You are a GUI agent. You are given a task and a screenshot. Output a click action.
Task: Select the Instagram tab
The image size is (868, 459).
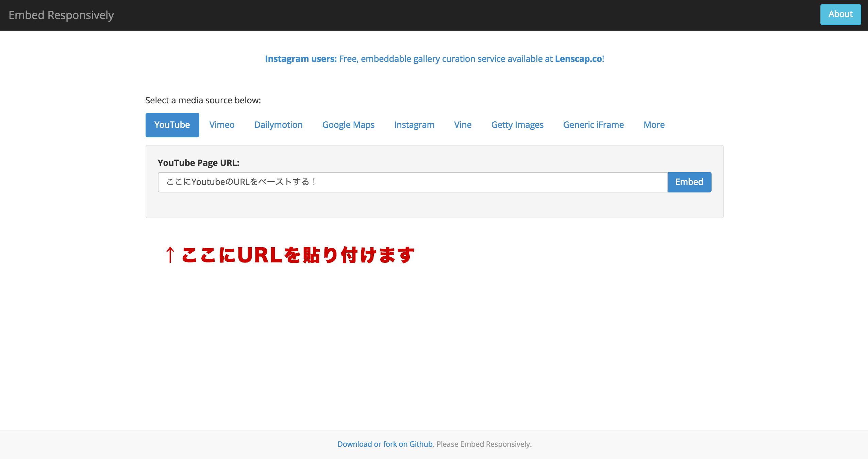(x=414, y=125)
